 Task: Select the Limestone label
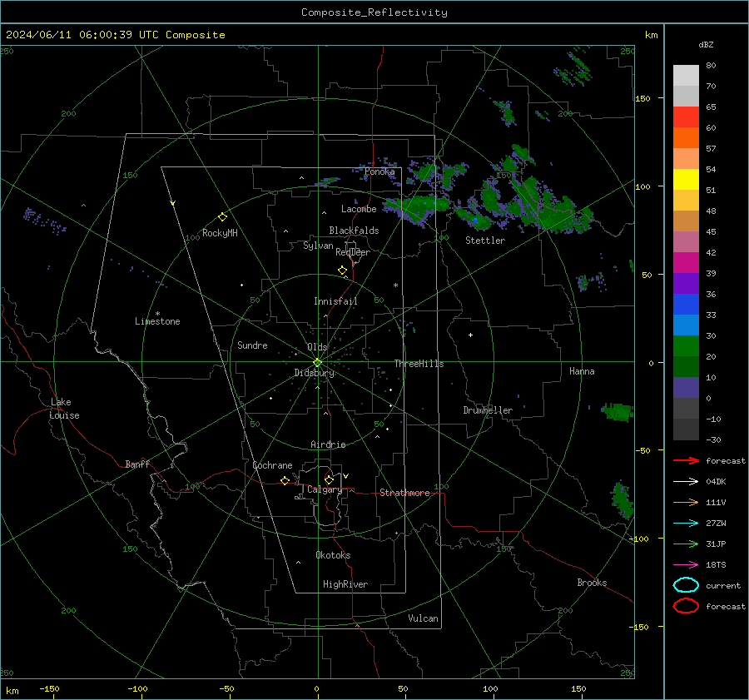pos(157,321)
